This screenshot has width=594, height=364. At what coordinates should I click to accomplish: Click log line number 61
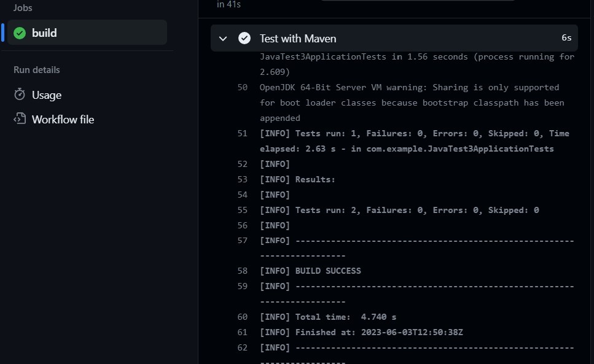click(x=243, y=332)
